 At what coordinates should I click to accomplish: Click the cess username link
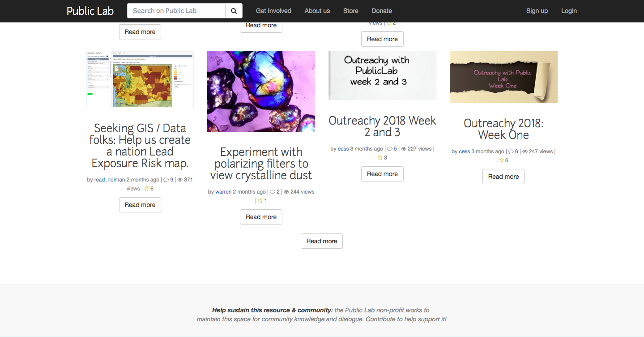point(343,148)
